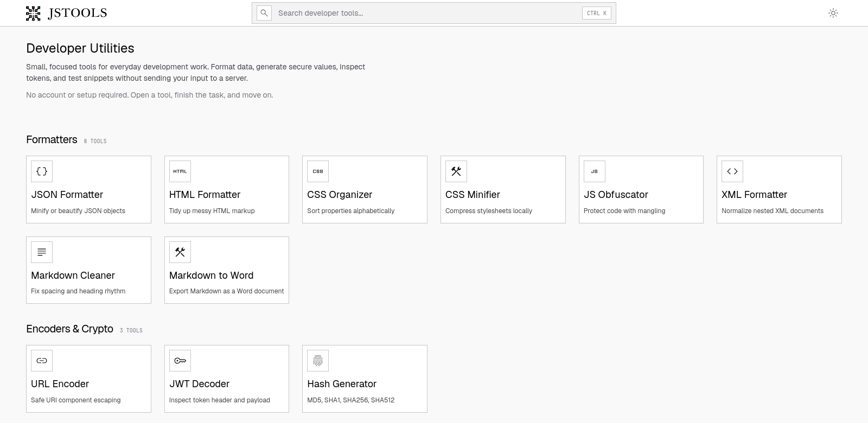Click "Minify or beautify JSON objects" description
The height and width of the screenshot is (423, 868).
(x=78, y=211)
